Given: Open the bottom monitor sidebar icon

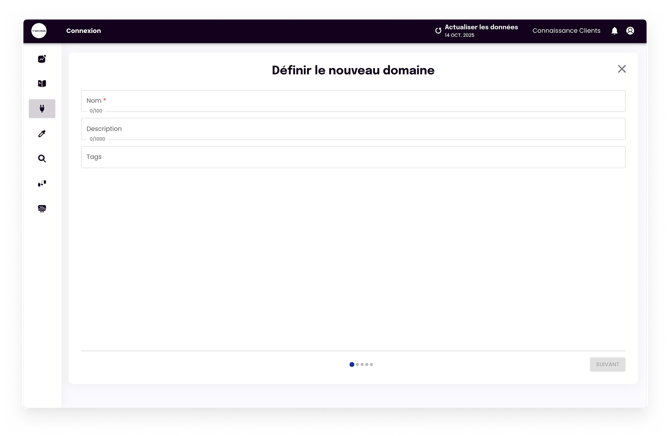Looking at the screenshot, I should point(42,209).
